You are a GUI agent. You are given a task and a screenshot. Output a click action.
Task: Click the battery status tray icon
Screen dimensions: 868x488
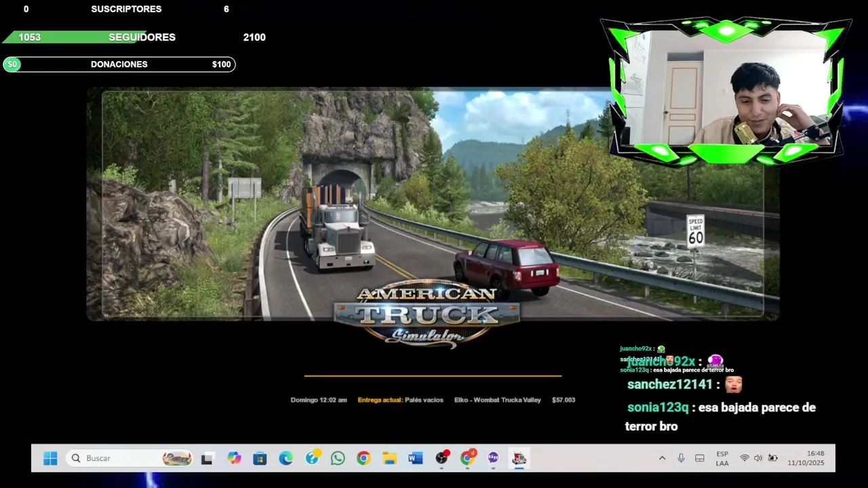coord(772,459)
